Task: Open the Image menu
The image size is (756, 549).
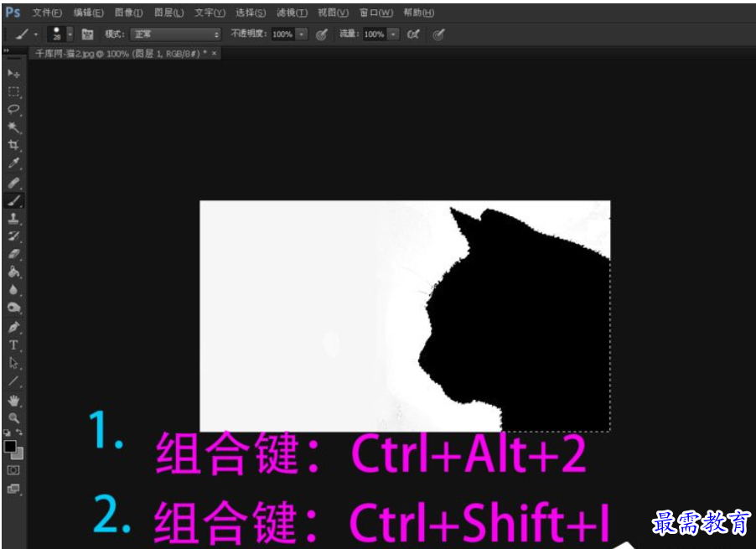Action: click(x=129, y=13)
